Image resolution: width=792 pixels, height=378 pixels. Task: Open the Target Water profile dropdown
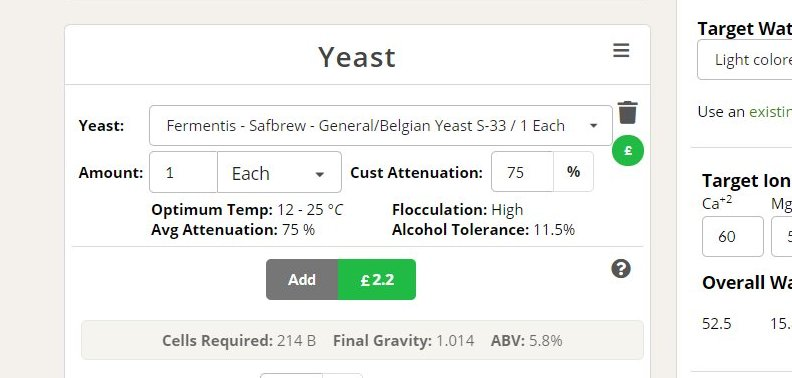pos(745,60)
